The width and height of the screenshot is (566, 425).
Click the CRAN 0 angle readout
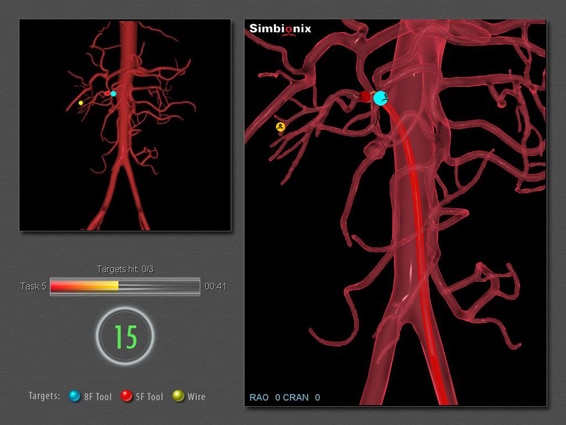[x=301, y=398]
